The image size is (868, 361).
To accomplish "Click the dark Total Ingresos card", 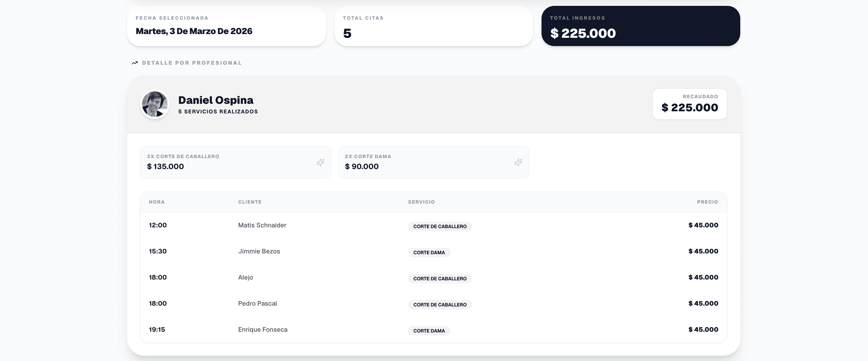I will point(640,26).
